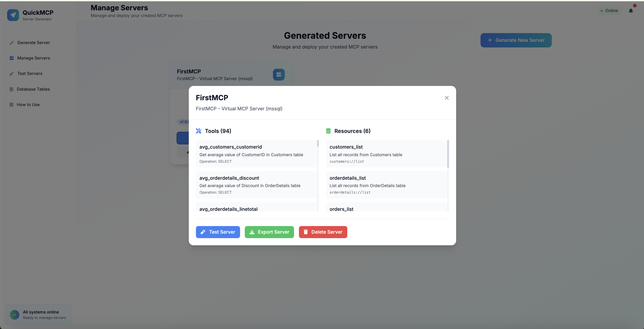Click the How to Use document icon
The image size is (644, 329).
(12, 105)
